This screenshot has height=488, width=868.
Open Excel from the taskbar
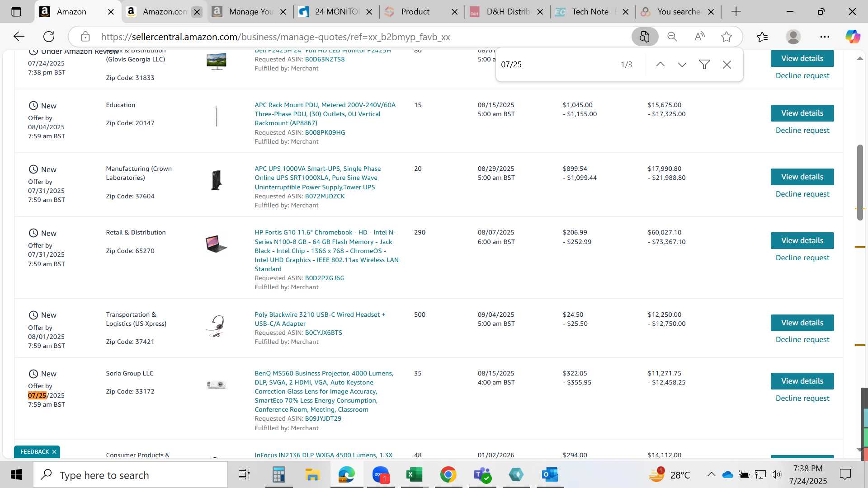point(414,475)
